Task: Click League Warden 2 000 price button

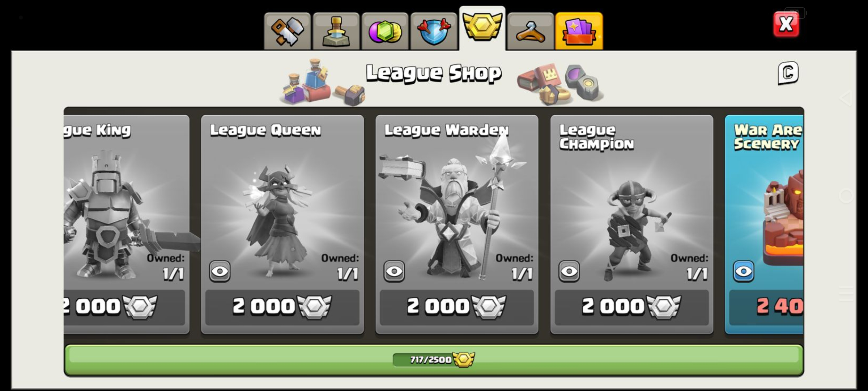Action: (x=457, y=307)
